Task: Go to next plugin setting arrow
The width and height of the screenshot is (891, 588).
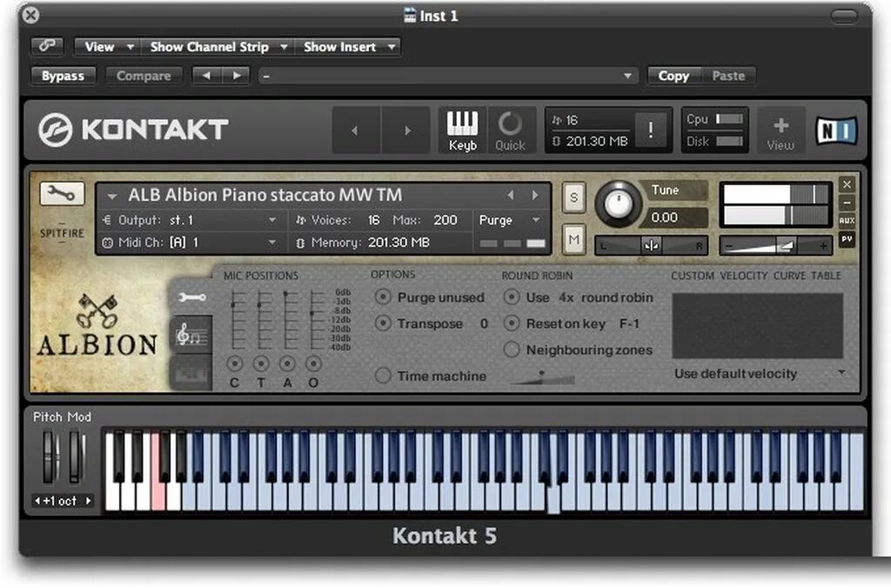Action: [x=236, y=76]
